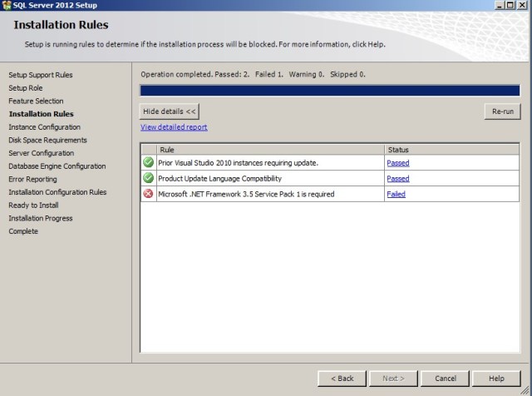Select Complete step in sidebar

[x=23, y=231]
